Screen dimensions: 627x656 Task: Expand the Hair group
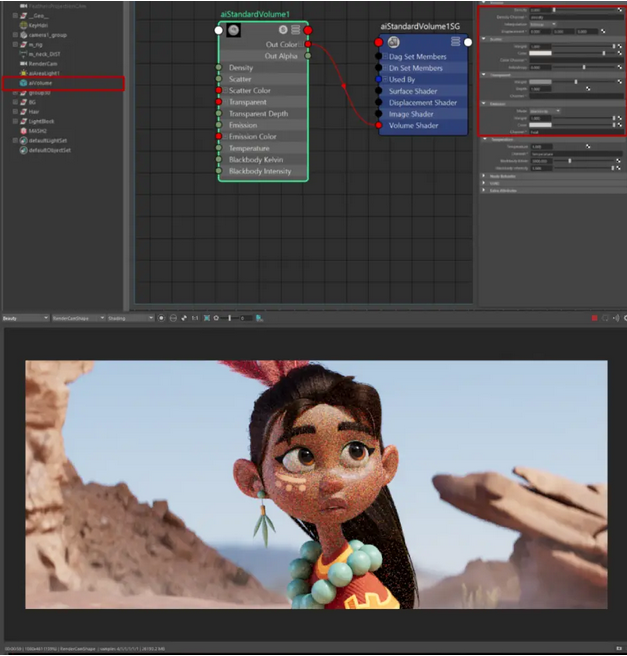[x=15, y=112]
